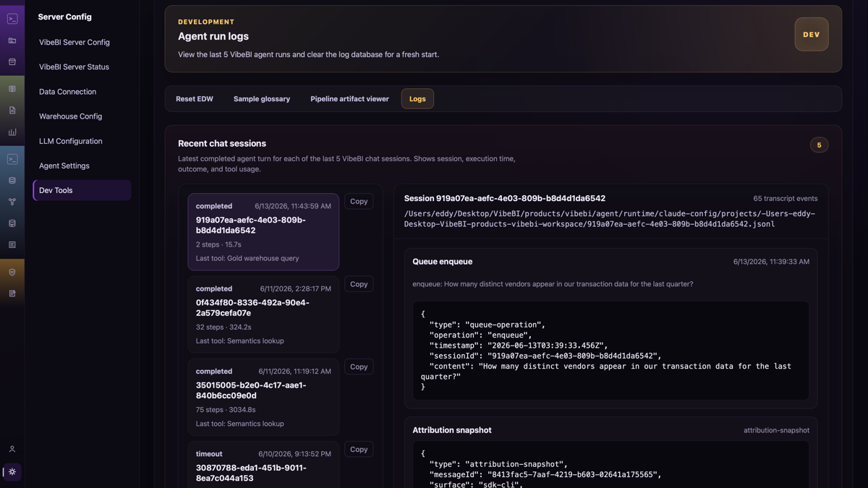
Task: Select session card 919a07ea-aefc-4e03-809b
Action: coord(263,232)
